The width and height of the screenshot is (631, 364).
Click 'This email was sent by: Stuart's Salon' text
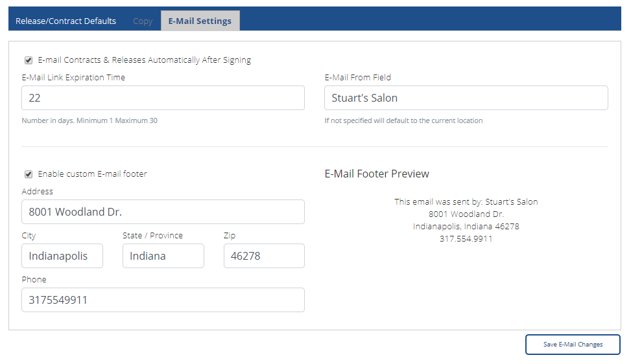tap(466, 201)
